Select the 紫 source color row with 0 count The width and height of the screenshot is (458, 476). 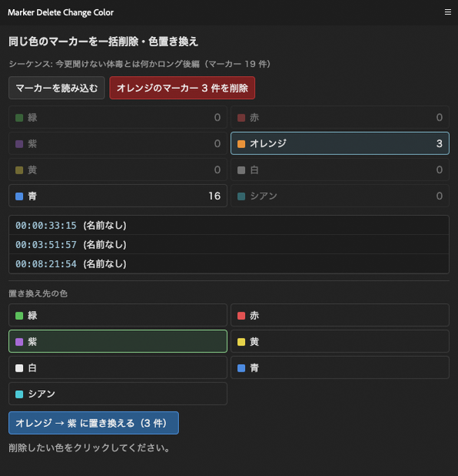tap(118, 144)
